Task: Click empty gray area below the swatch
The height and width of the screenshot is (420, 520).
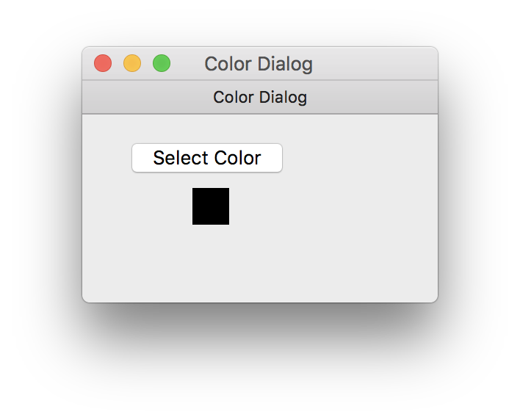Action: click(x=211, y=264)
